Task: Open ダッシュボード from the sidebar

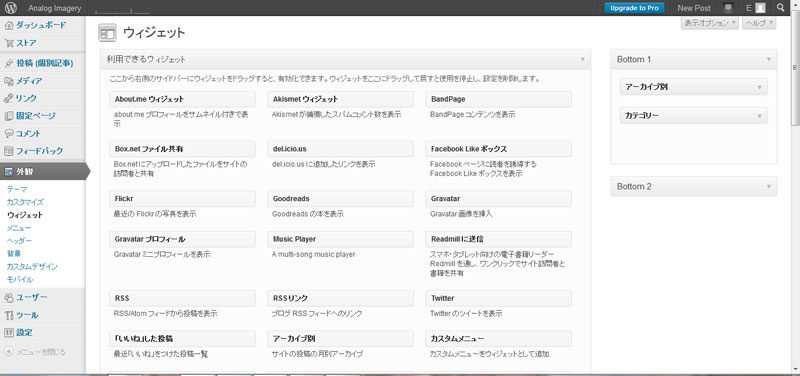Action: point(42,25)
